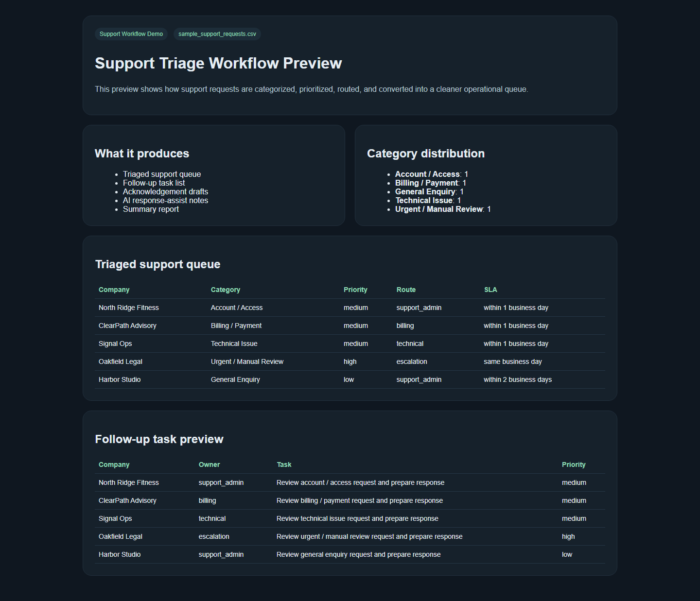Viewport: 700px width, 601px height.
Task: Click the Follow-up task preview heading
Action: [159, 439]
